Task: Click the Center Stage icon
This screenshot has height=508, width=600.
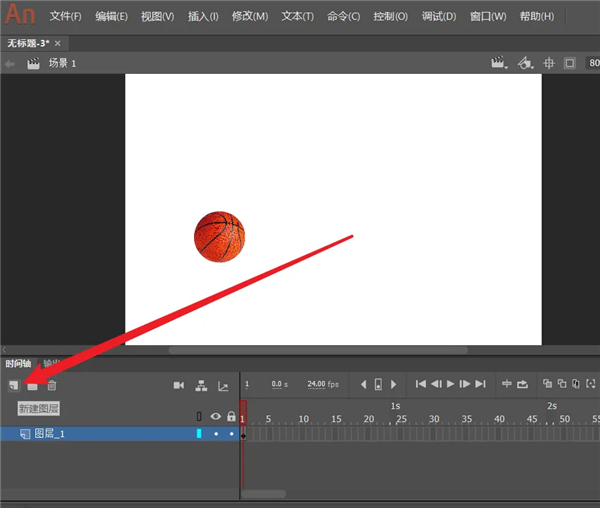Action: (x=549, y=63)
